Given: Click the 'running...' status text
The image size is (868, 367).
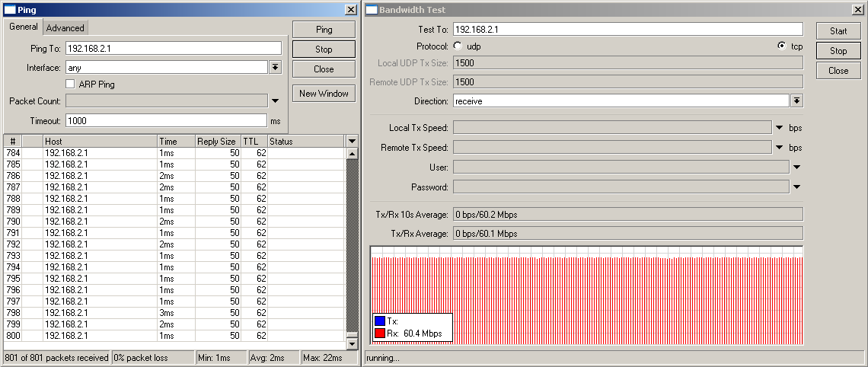Looking at the screenshot, I should click(x=383, y=358).
